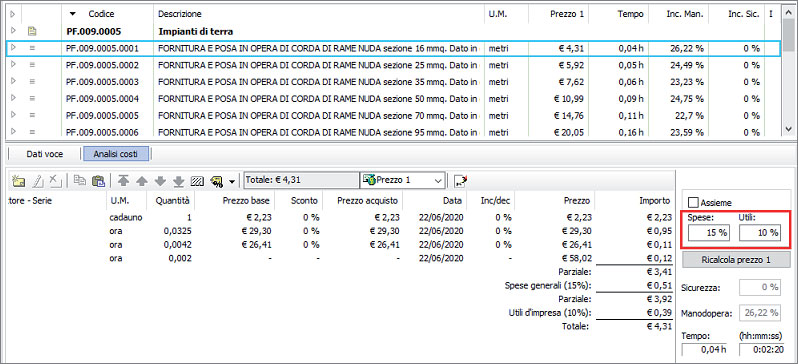Click the Tempo 0,04 h field
Screen dimensions: 798x364
point(705,350)
